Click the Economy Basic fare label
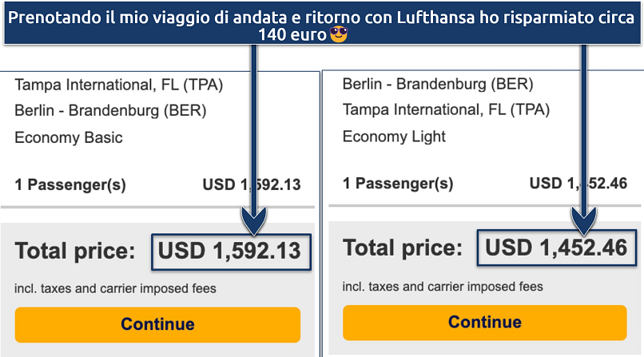The height and width of the screenshot is (357, 644). click(x=69, y=137)
